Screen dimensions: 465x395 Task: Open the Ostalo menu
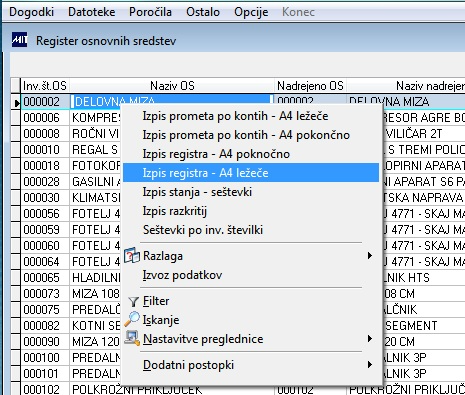tap(203, 12)
